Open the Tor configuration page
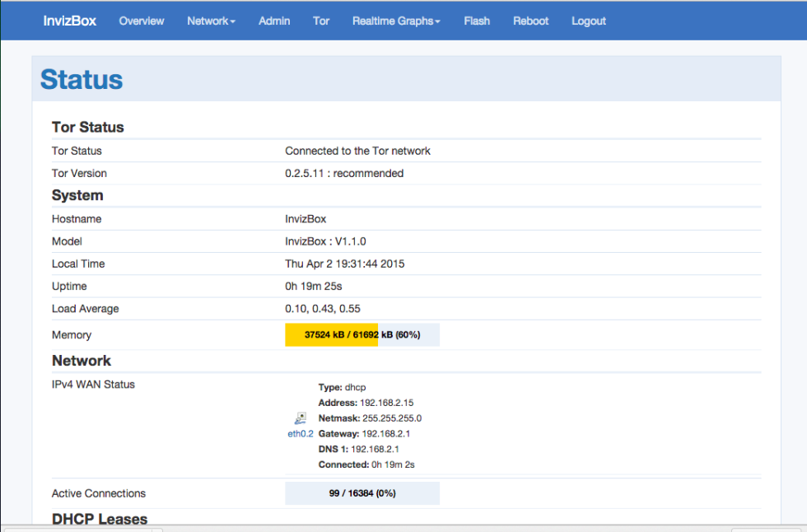Viewport: 807px width, 532px height. tap(321, 21)
